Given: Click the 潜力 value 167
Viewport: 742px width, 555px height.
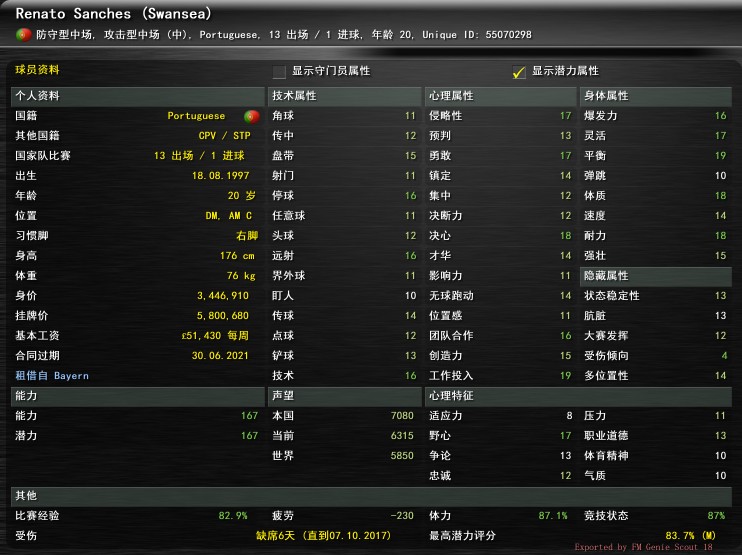Looking at the screenshot, I should 249,436.
